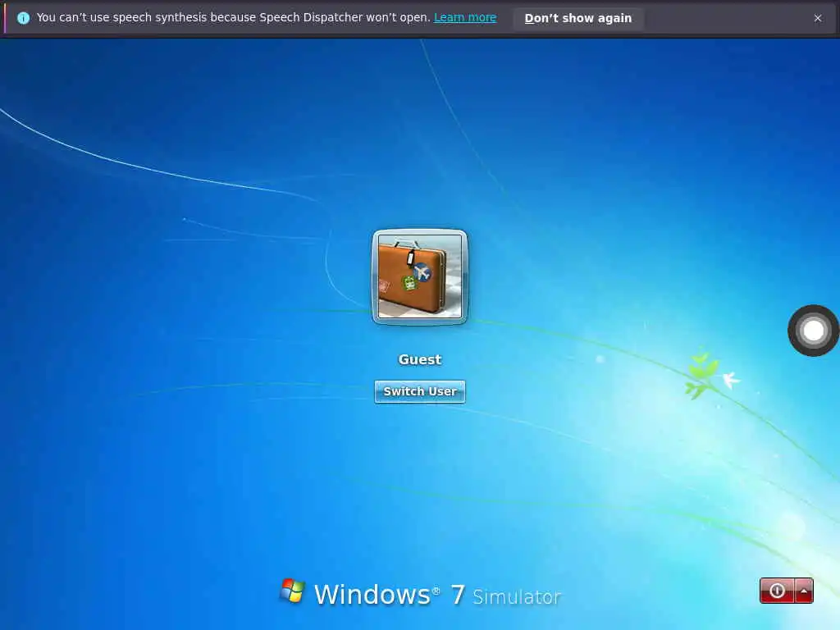This screenshot has height=630, width=840.
Task: Expand the shutdown options arrow
Action: [804, 591]
